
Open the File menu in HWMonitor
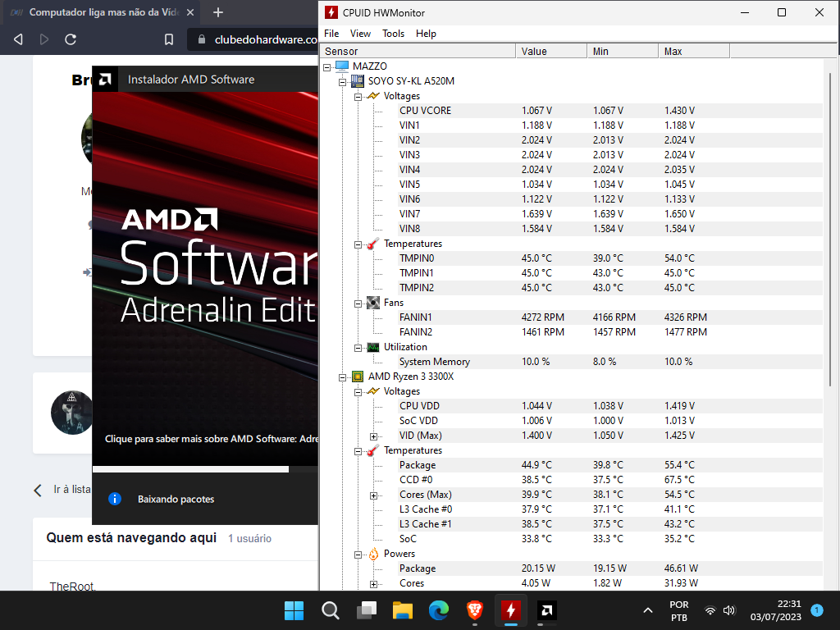tap(331, 33)
